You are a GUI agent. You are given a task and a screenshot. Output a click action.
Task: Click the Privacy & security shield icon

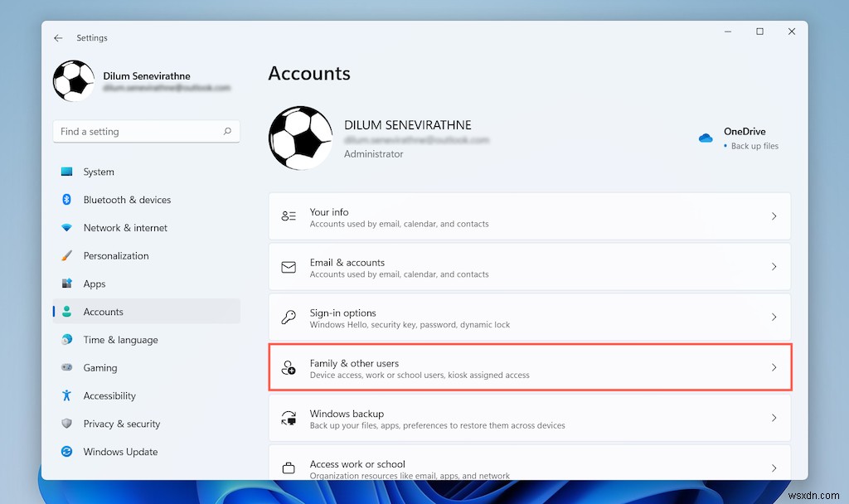point(66,424)
